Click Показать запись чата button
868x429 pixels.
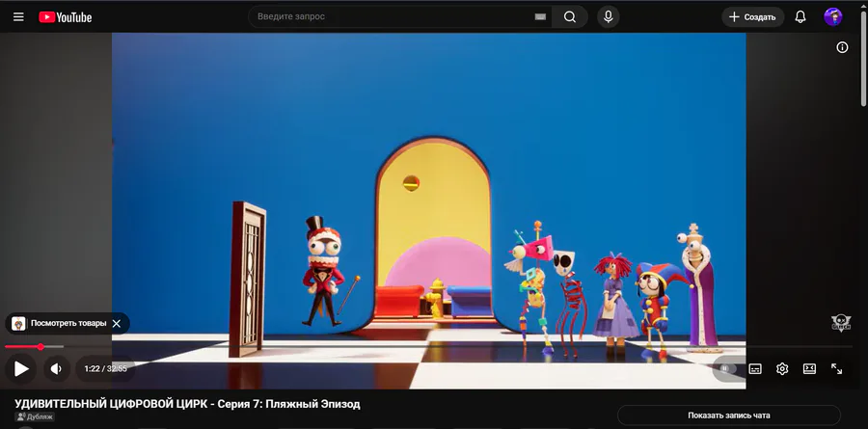tap(728, 416)
